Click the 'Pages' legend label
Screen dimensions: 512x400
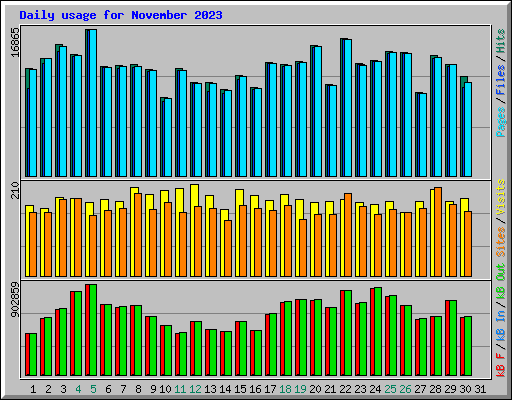(x=501, y=122)
